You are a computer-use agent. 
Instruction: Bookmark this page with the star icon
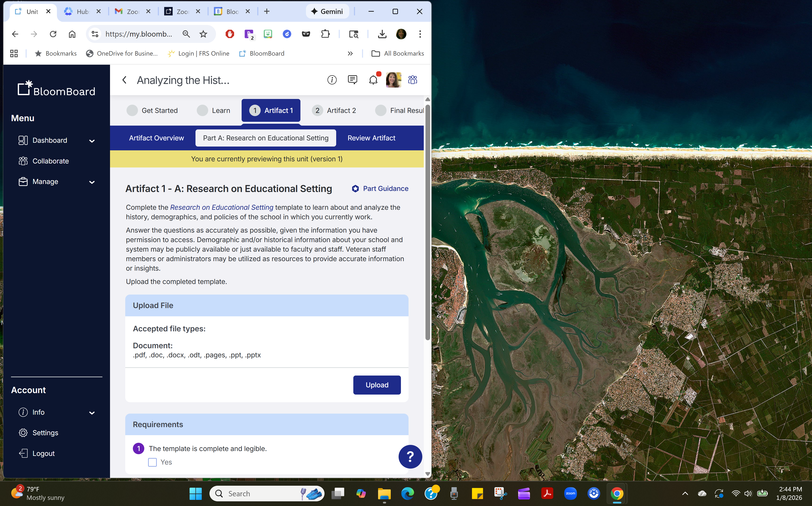(x=203, y=34)
